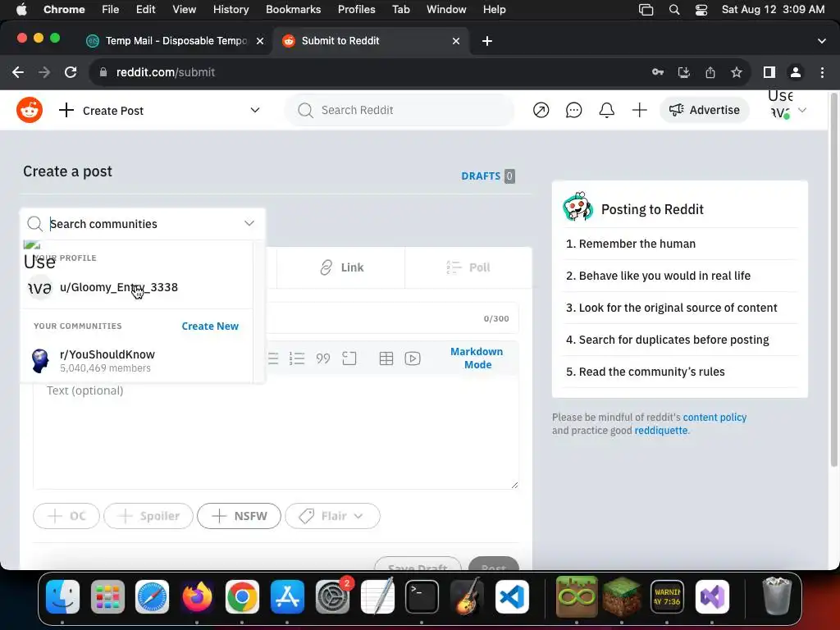The image size is (840, 630).
Task: Open Safari from the dock
Action: (152, 597)
